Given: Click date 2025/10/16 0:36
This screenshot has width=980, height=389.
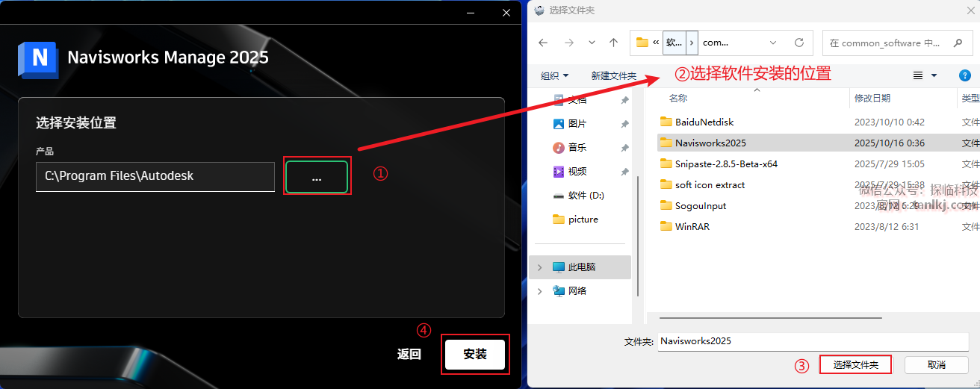Looking at the screenshot, I should tap(890, 143).
